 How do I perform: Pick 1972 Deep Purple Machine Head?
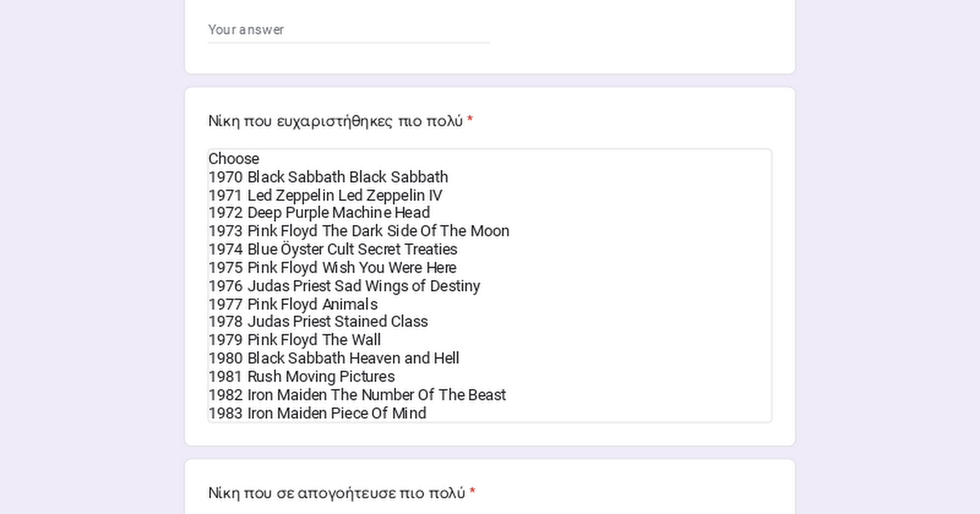point(318,213)
